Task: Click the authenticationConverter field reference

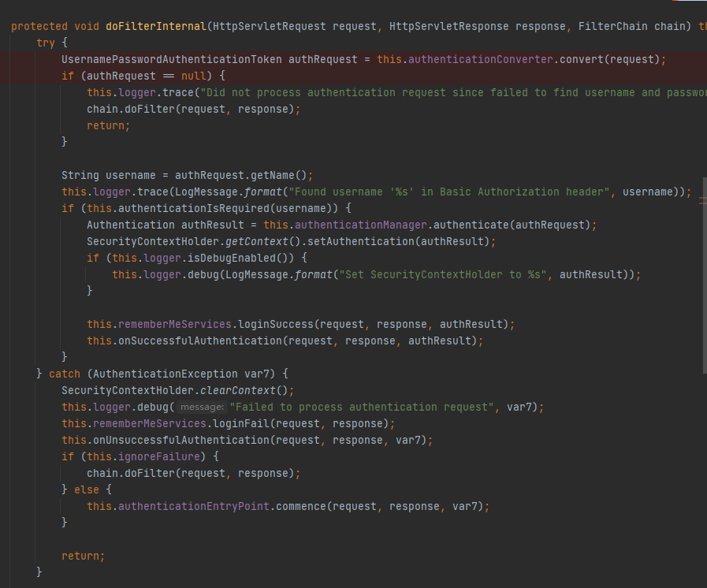Action: click(481, 60)
